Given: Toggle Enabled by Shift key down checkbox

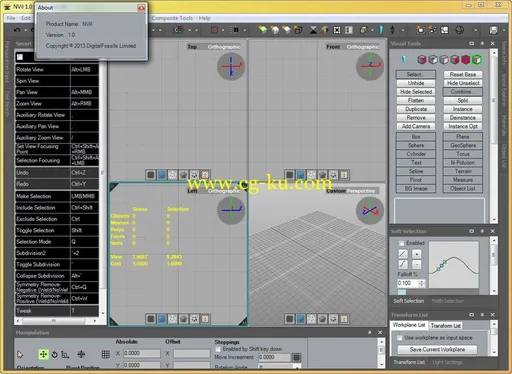Looking at the screenshot, I should click(218, 349).
